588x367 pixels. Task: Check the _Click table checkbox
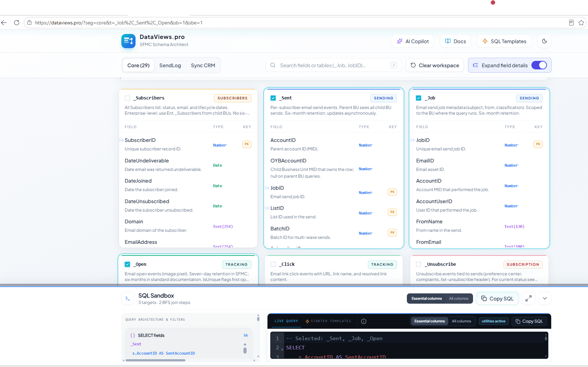(273, 264)
